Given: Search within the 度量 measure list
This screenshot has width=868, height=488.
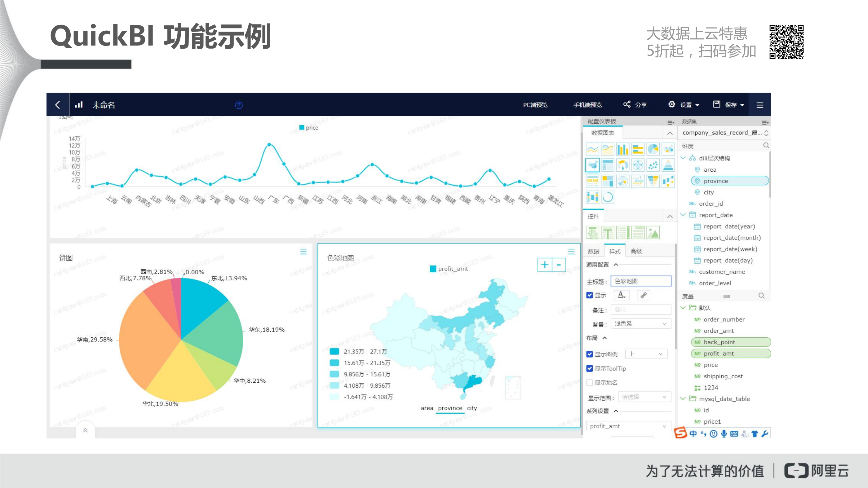Looking at the screenshot, I should point(762,296).
